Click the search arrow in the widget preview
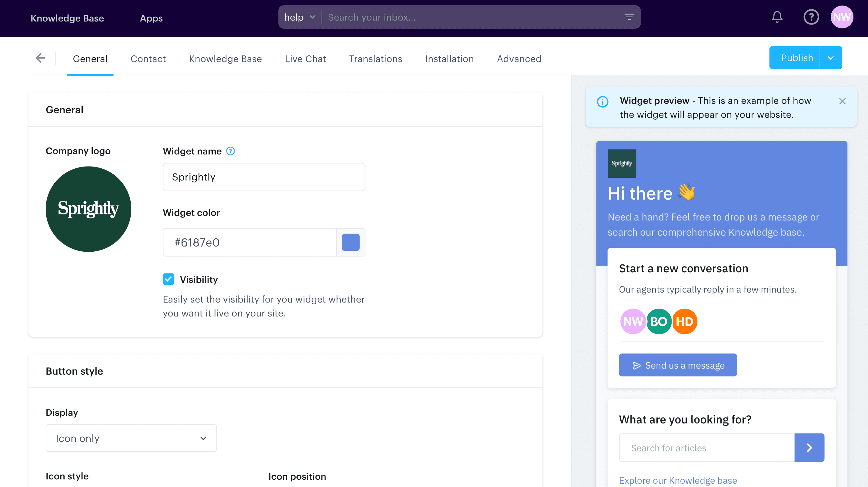 click(x=810, y=447)
